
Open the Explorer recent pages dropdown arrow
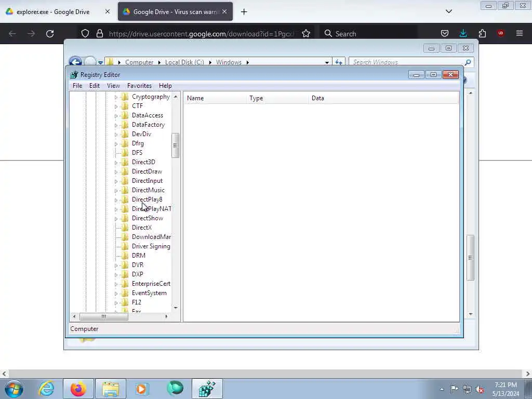click(100, 62)
